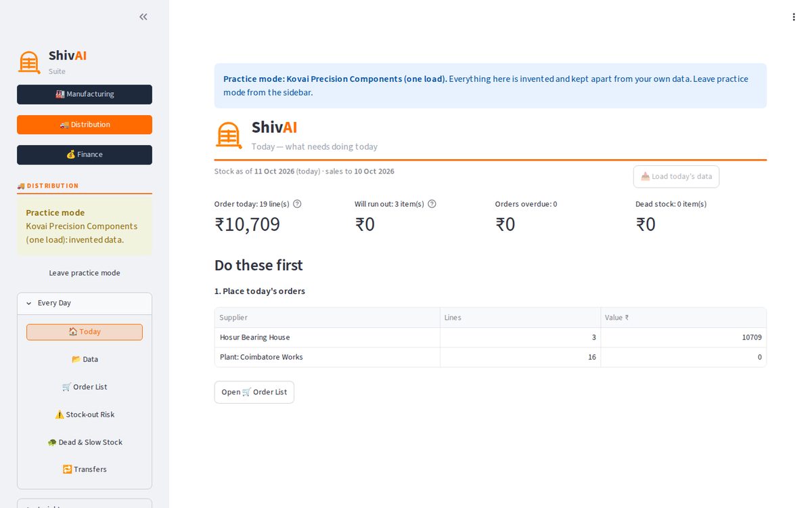Open the three-dot main menu
Image resolution: width=812 pixels, height=508 pixels.
[x=794, y=17]
